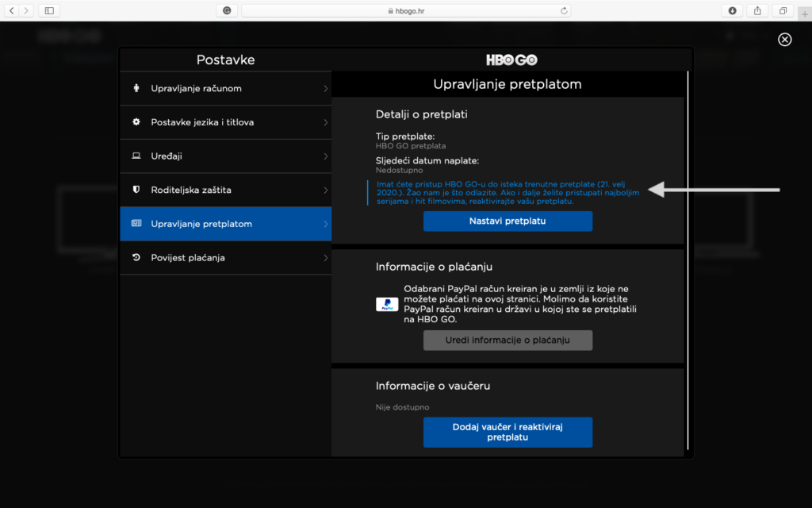Click the subscription panel's vertical scrollbar
The height and width of the screenshot is (508, 812).
tap(688, 262)
